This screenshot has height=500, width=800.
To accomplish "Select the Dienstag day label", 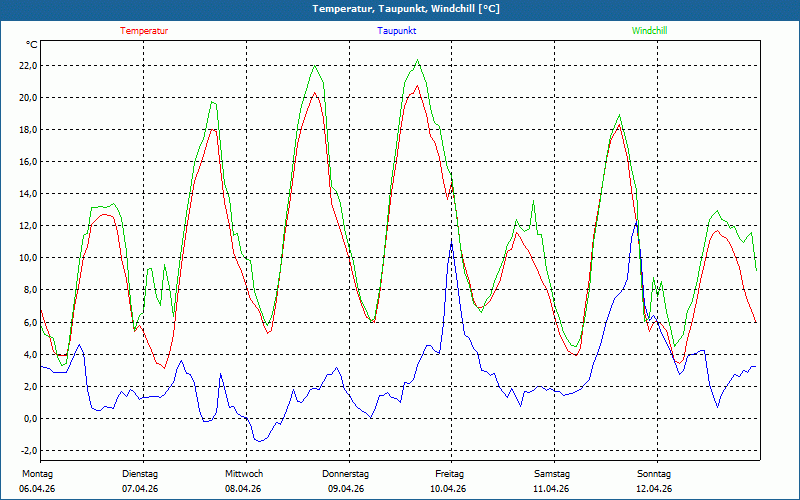I will point(140,474).
